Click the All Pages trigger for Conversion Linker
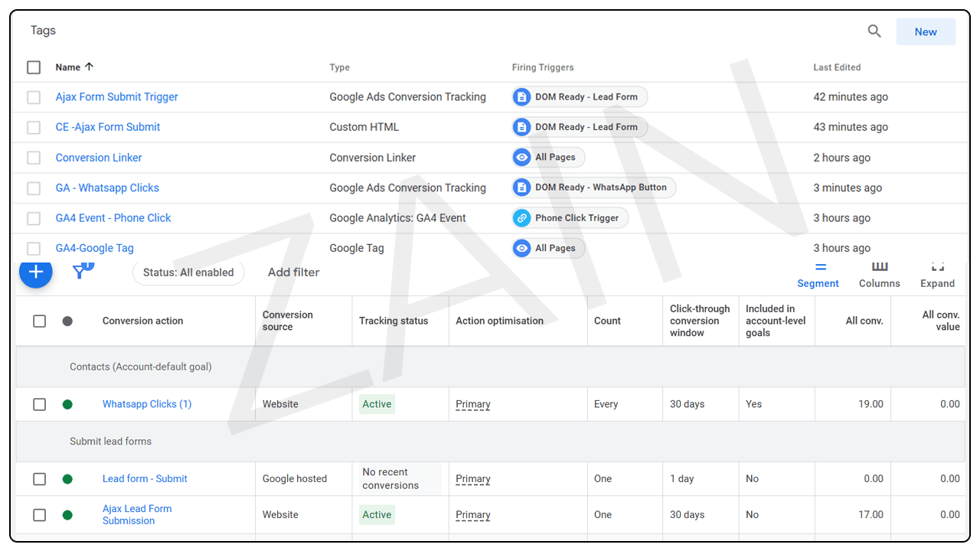 [548, 158]
